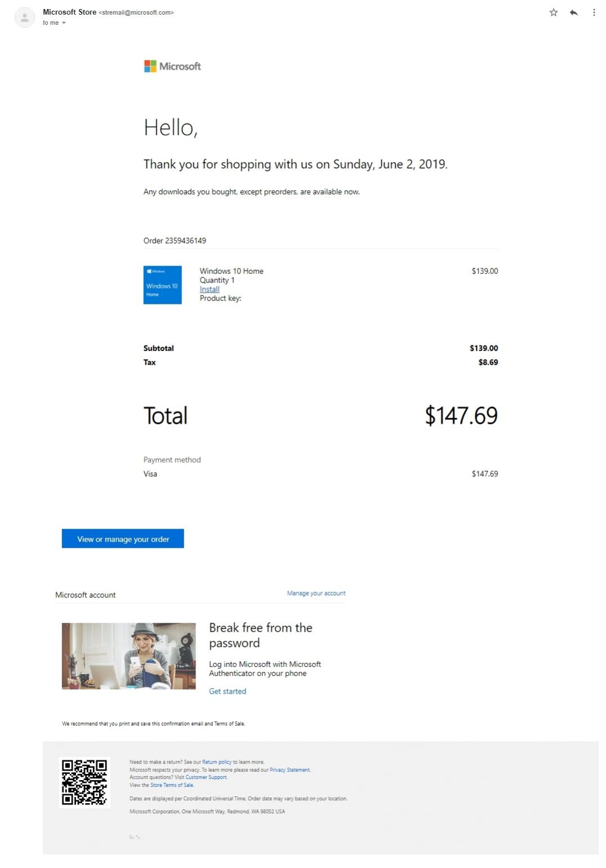Open the Store Terms of Sale link
Viewport: 606px width, 868px height.
pyautogui.click(x=173, y=784)
